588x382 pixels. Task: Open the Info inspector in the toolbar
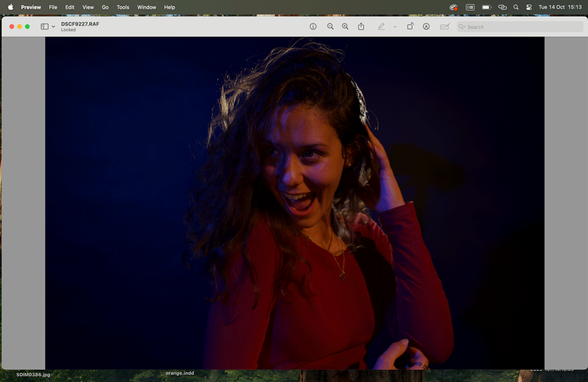(313, 26)
